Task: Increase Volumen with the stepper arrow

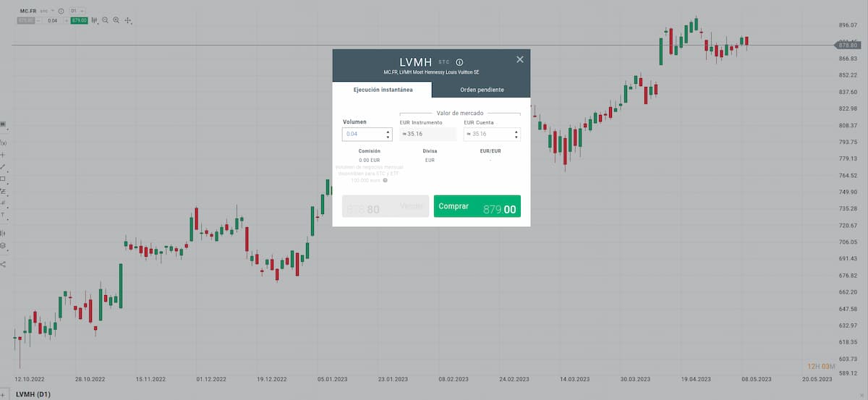Action: tap(388, 132)
